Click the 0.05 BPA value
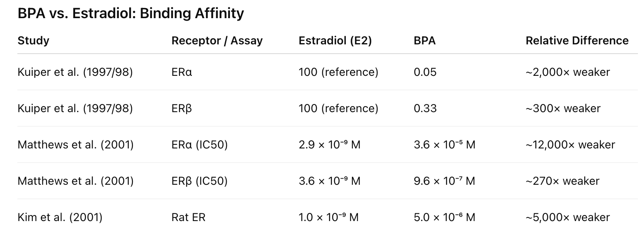Image resolution: width=644 pixels, height=238 pixels. point(425,72)
